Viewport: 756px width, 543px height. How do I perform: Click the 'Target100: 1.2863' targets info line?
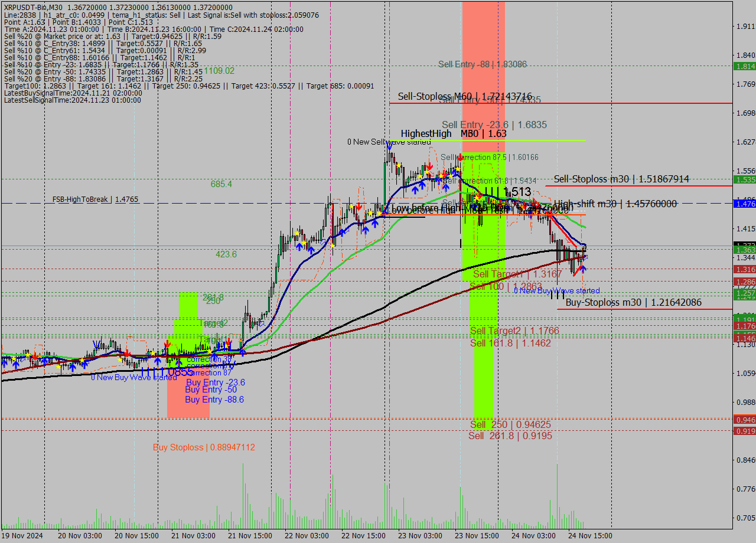tap(189, 86)
